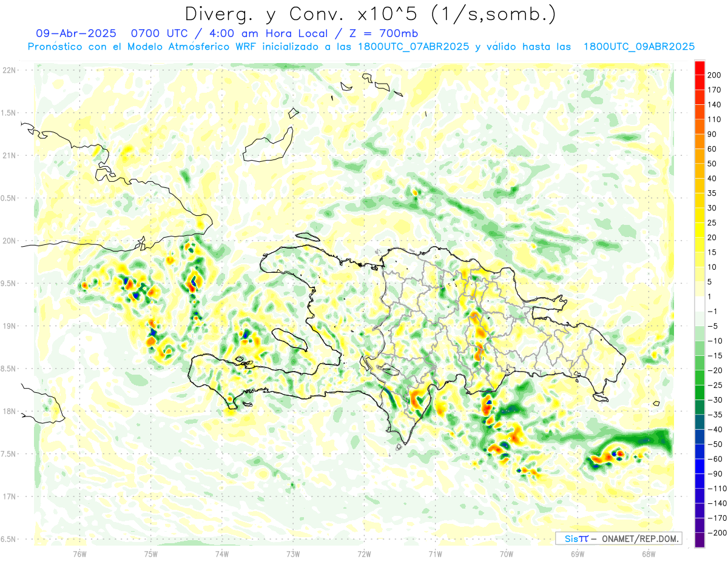Click the '73W' longitude label
This screenshot has width=728, height=562.
(293, 554)
